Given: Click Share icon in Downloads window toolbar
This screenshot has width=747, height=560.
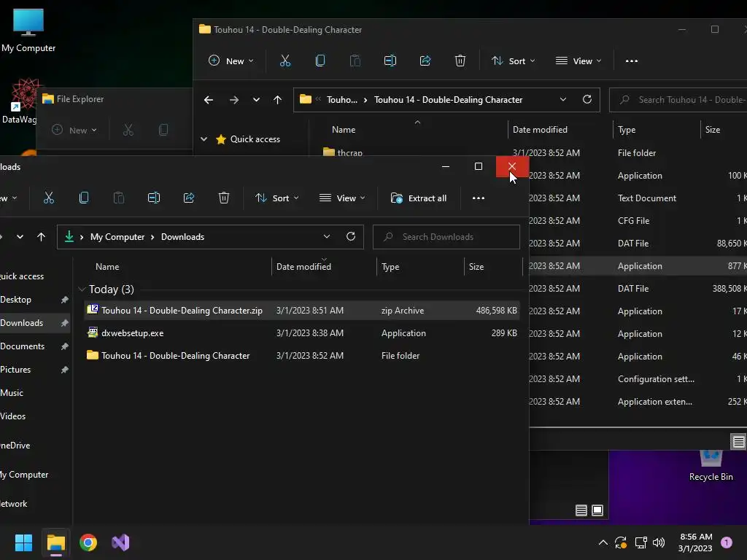Looking at the screenshot, I should point(189,198).
